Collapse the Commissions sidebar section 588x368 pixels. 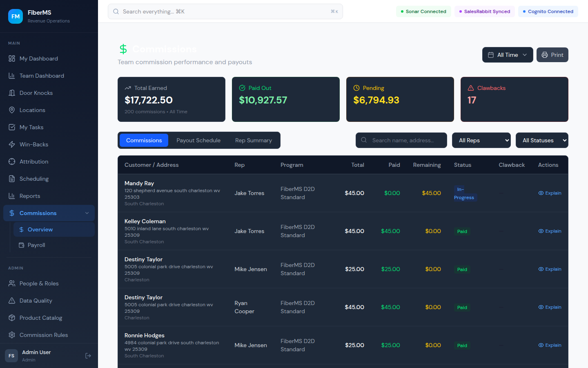(87, 213)
